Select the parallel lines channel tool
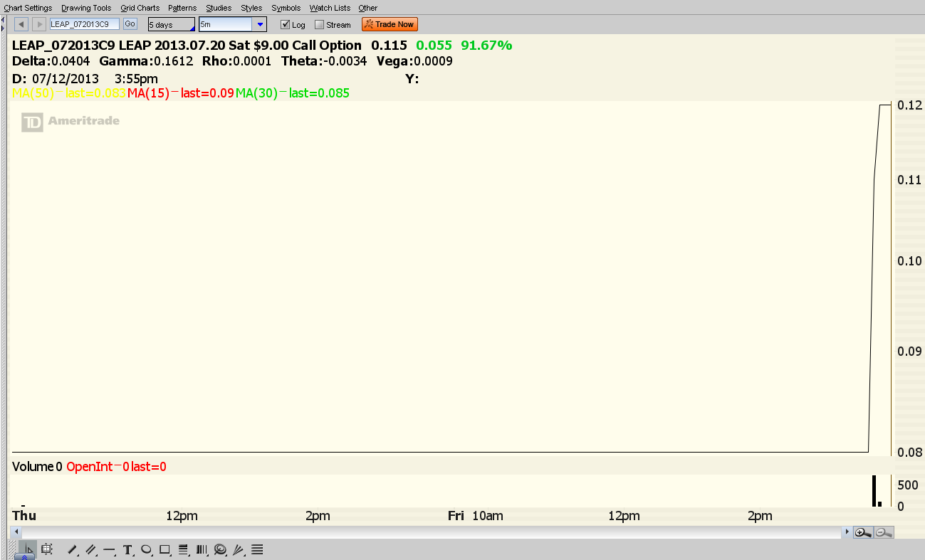Image resolution: width=925 pixels, height=560 pixels. (90, 549)
